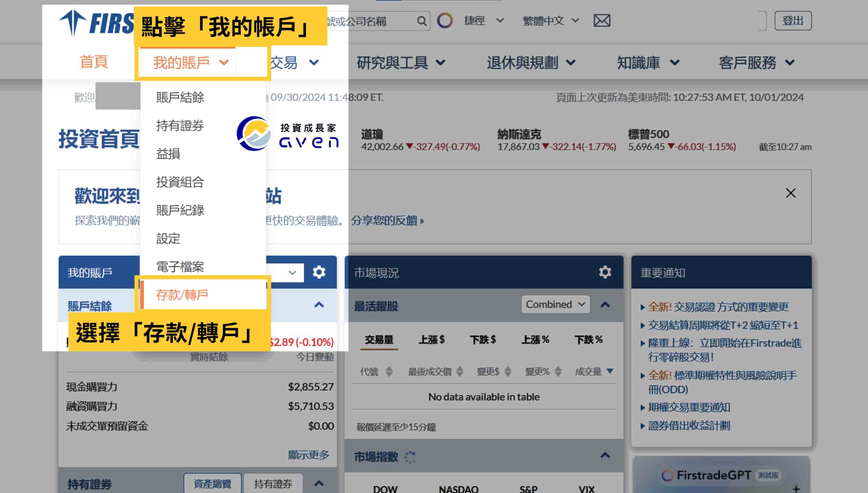868x493 pixels.
Task: Select 存款/轉戶 from the account menu
Action: coord(182,294)
